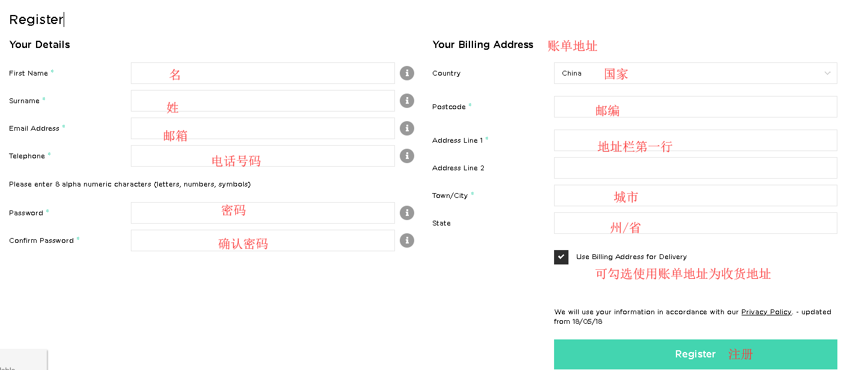Click the info icon beside Confirm Password
Screen dimensions: 868x370
(407, 240)
